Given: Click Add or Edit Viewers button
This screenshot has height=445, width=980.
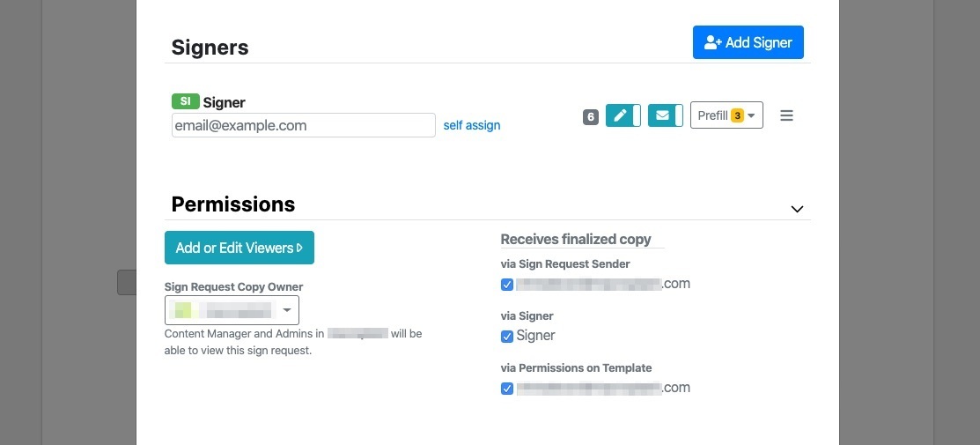Looking at the screenshot, I should point(239,248).
